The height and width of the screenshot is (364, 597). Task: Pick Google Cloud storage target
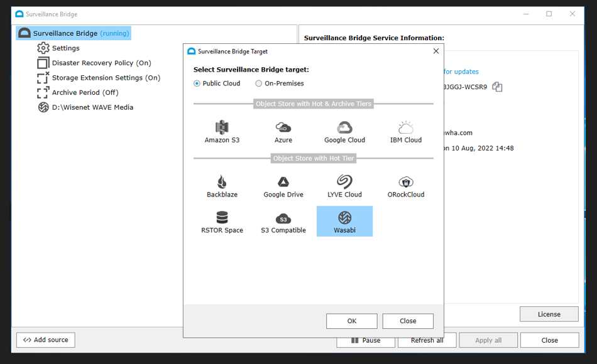tap(344, 132)
